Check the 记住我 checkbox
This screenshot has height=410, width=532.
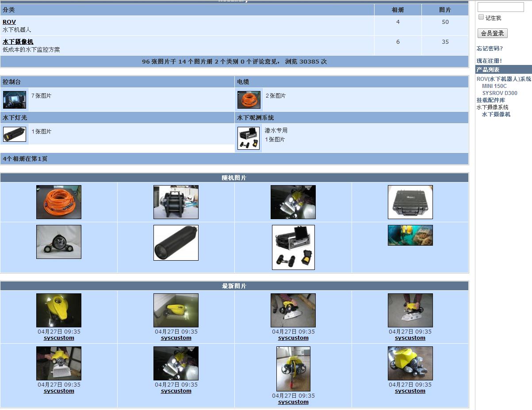point(481,17)
